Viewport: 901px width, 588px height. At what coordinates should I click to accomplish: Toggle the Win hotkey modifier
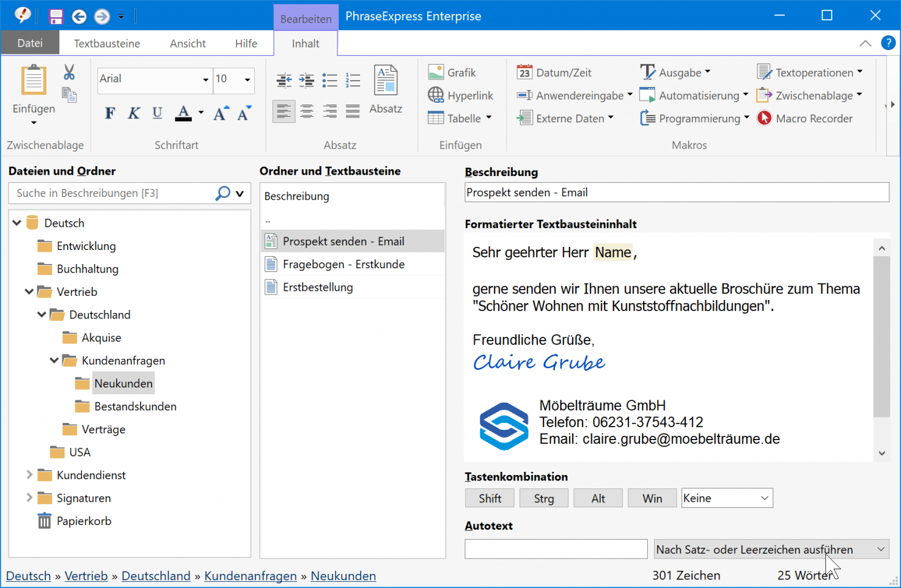(x=652, y=498)
